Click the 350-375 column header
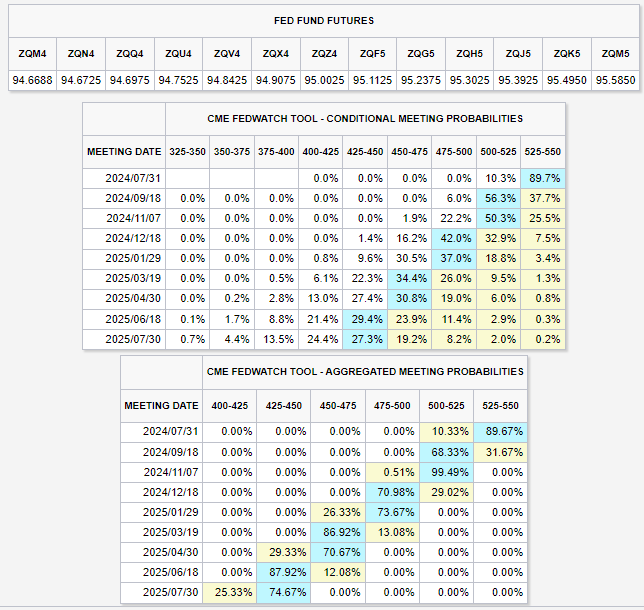 (232, 152)
